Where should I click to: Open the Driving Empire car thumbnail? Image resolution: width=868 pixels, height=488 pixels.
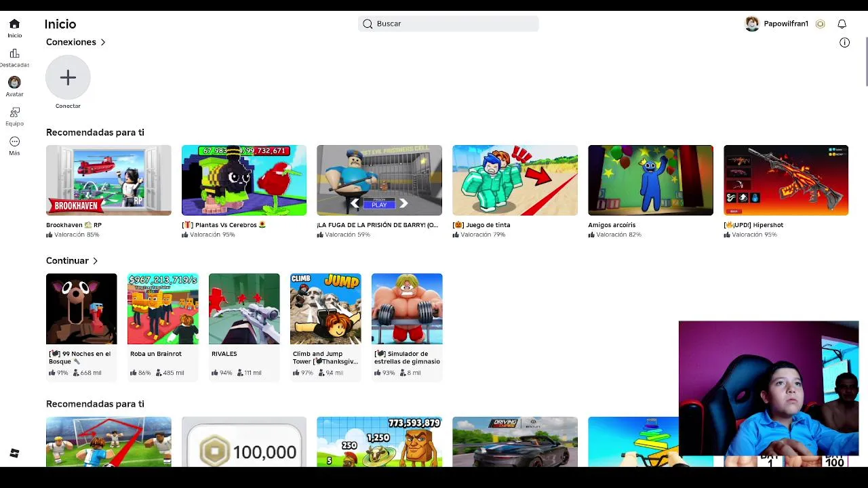pos(515,442)
